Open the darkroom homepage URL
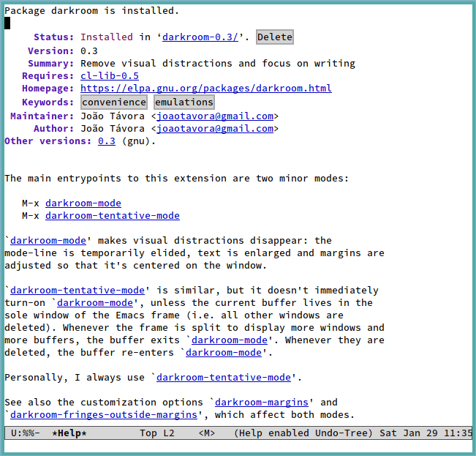 click(x=205, y=88)
